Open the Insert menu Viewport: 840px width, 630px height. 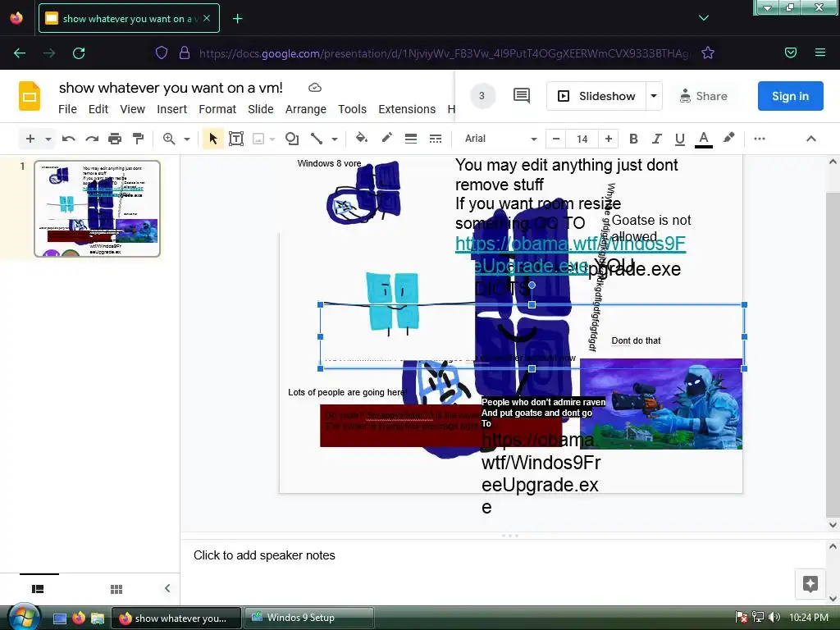172,109
